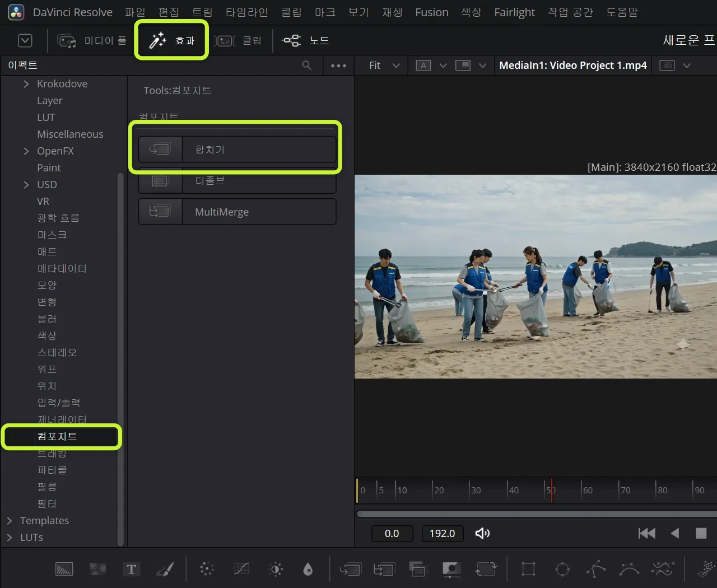
Task: Add a Polygon mask from the toolbar
Action: coord(595,570)
